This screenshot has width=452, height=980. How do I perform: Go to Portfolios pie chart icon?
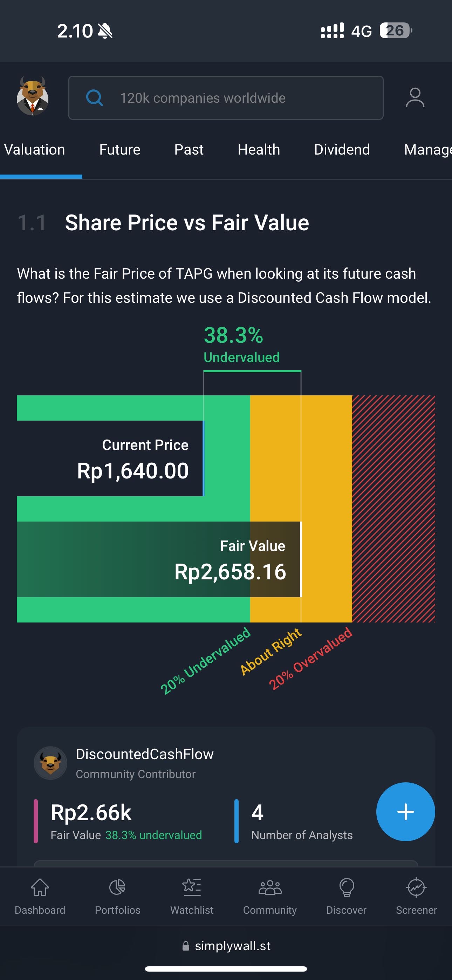(x=117, y=887)
